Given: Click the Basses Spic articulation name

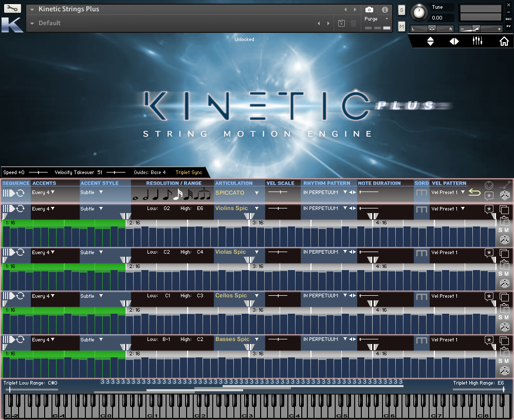Looking at the screenshot, I should coord(231,339).
